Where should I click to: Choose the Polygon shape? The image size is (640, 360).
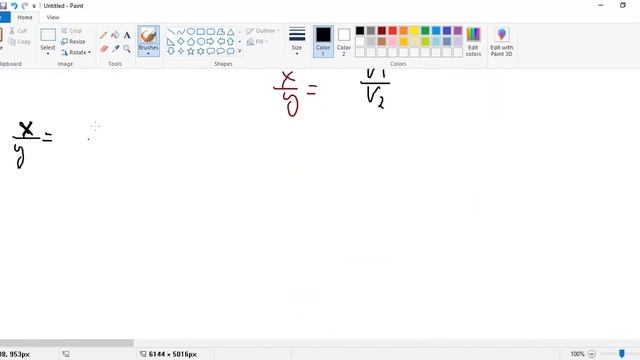coord(220,32)
